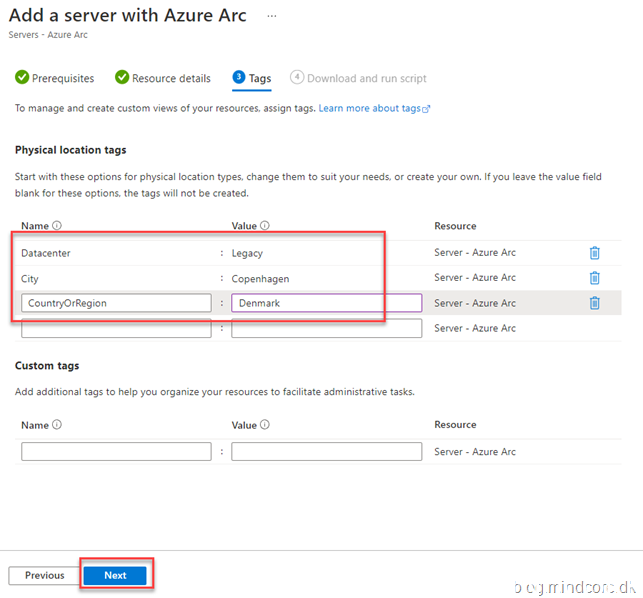Go to the Prerequisites step
Image resolution: width=643 pixels, height=598 pixels.
(x=55, y=78)
